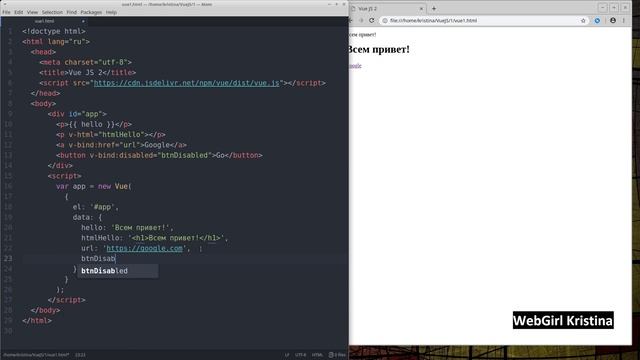Click the modified dot on vue1.html tab
This screenshot has width=640, height=360.
click(83, 21)
